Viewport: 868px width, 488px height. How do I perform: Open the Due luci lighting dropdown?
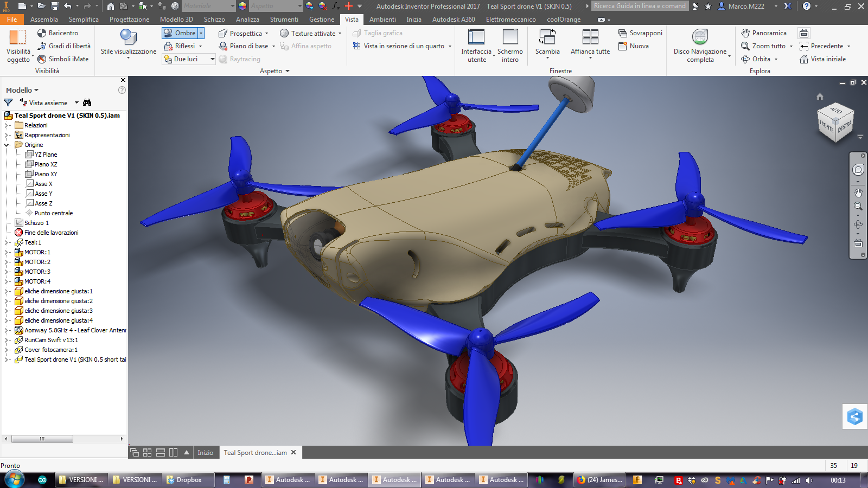coord(212,59)
